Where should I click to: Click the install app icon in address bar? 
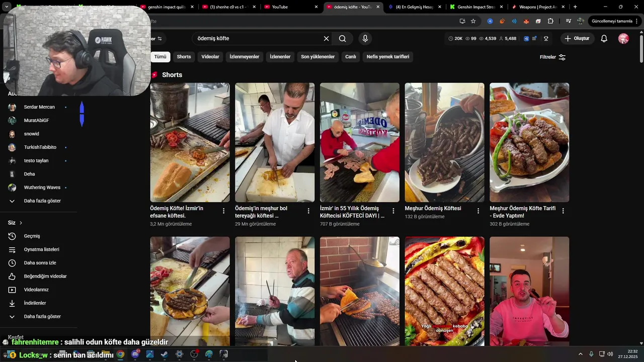point(462,21)
